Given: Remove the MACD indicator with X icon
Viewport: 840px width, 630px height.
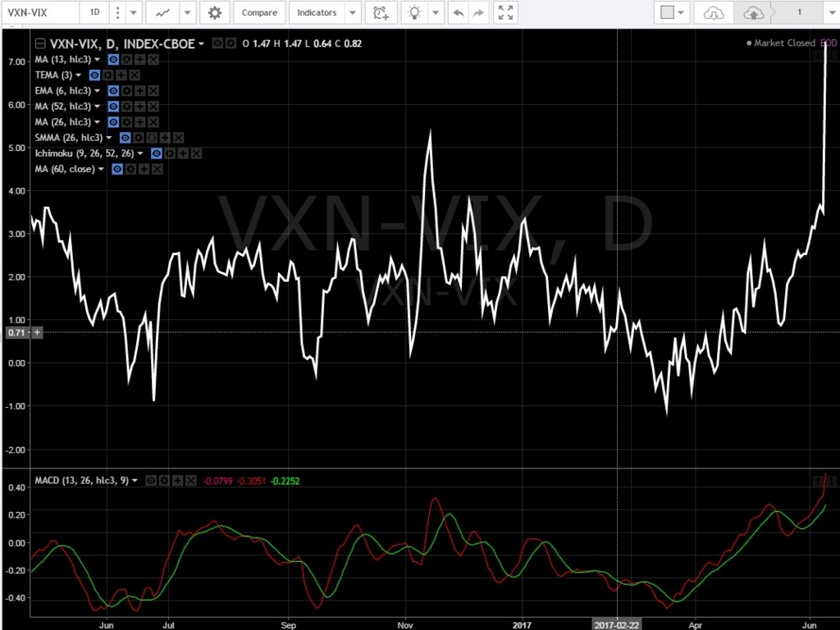Looking at the screenshot, I should click(x=191, y=481).
